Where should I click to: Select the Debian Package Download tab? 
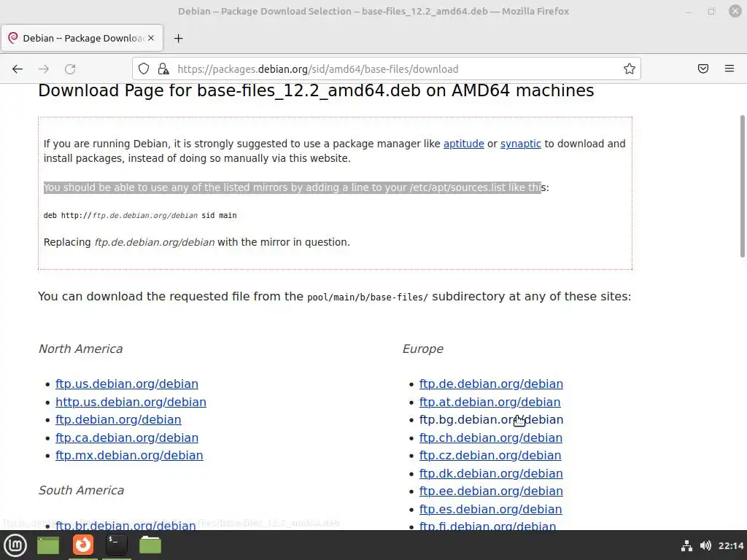[x=82, y=38]
